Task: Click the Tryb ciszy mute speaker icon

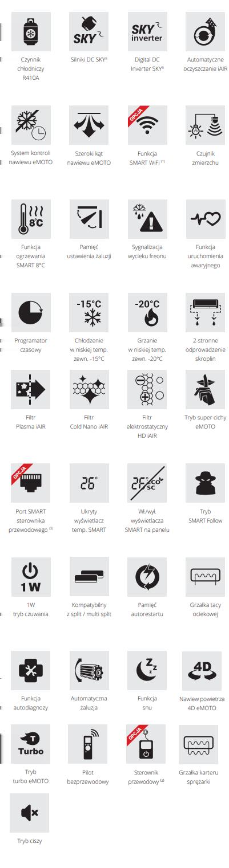Action: tap(31, 813)
